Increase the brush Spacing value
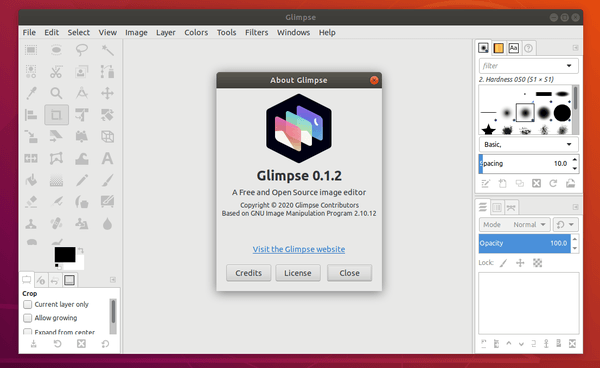The image size is (600, 368). (575, 160)
